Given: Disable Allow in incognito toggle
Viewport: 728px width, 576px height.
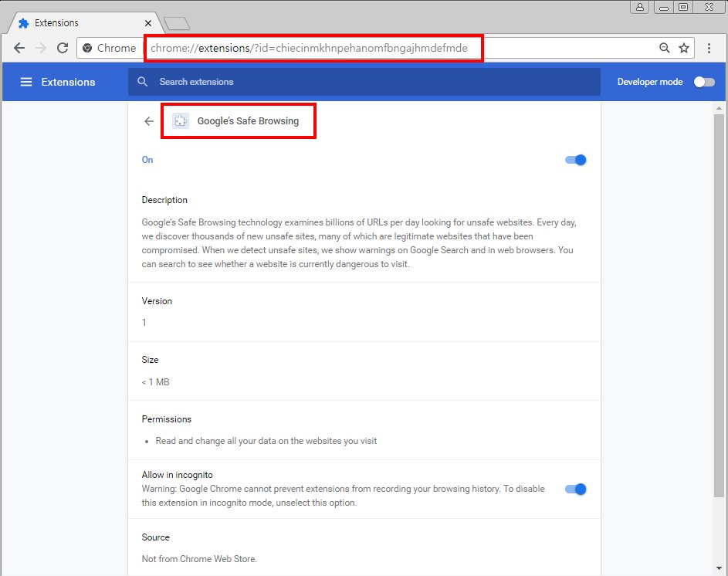Looking at the screenshot, I should (x=576, y=489).
